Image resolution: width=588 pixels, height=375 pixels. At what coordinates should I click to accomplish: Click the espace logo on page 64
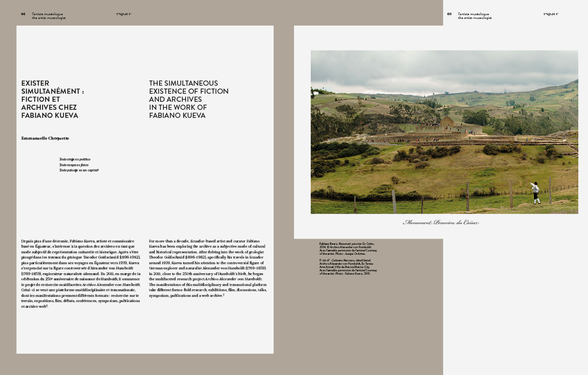pyautogui.click(x=124, y=14)
